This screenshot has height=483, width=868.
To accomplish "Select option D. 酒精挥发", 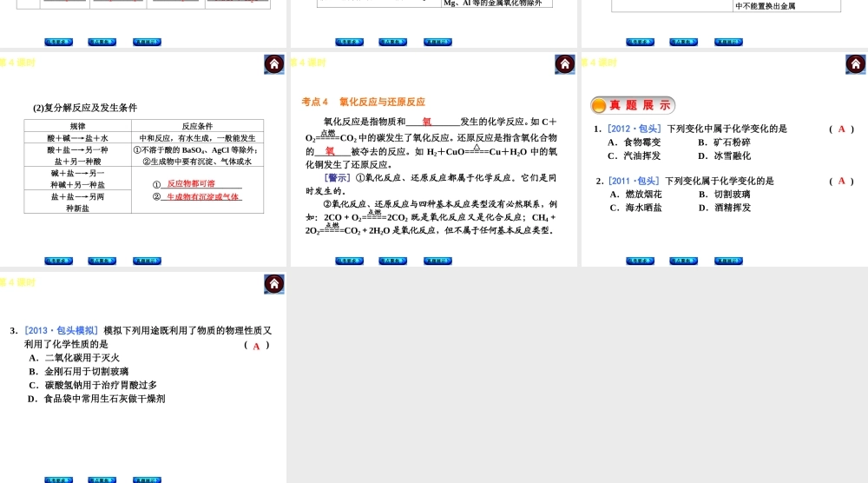I will [725, 208].
